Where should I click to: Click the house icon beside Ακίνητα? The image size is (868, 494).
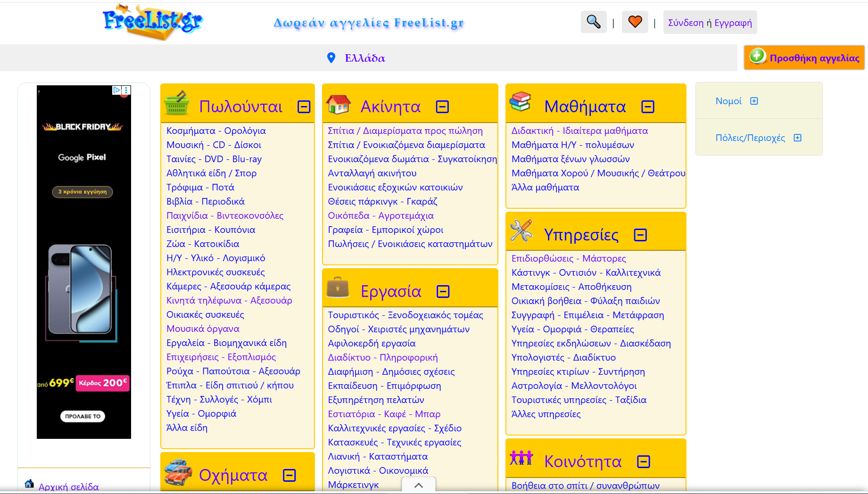(339, 104)
